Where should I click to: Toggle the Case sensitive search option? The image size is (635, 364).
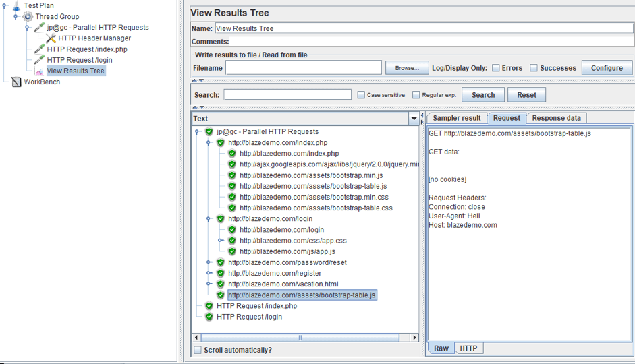pos(361,94)
